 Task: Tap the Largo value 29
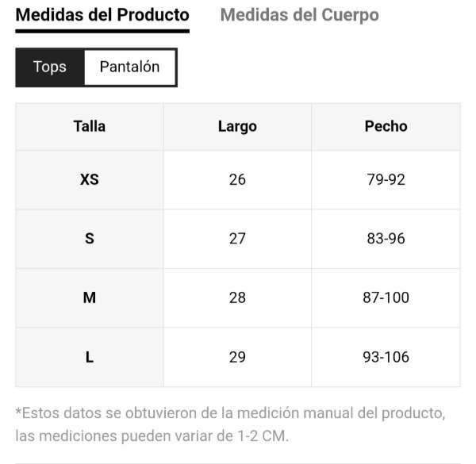[x=237, y=357]
